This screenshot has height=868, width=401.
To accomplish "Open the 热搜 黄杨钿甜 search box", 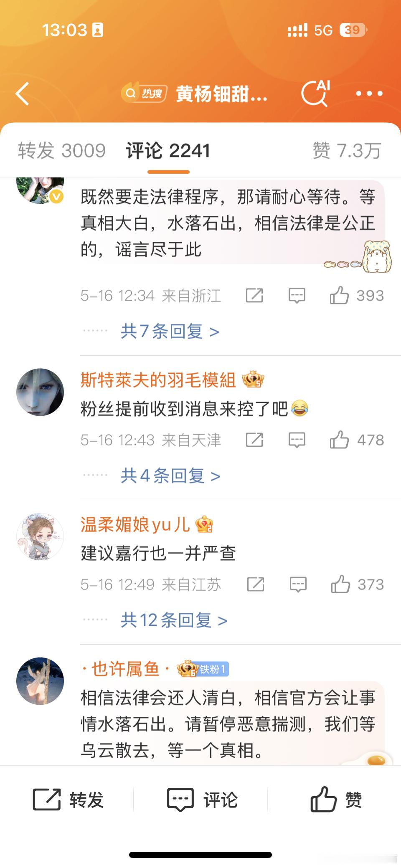I will 195,94.
